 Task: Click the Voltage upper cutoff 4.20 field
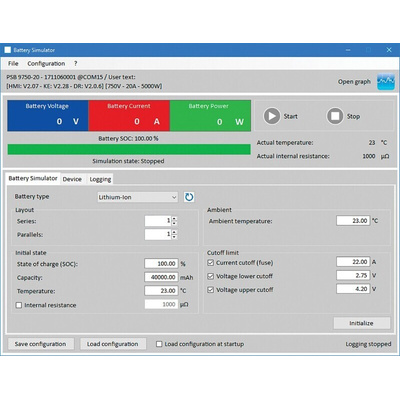353,289
